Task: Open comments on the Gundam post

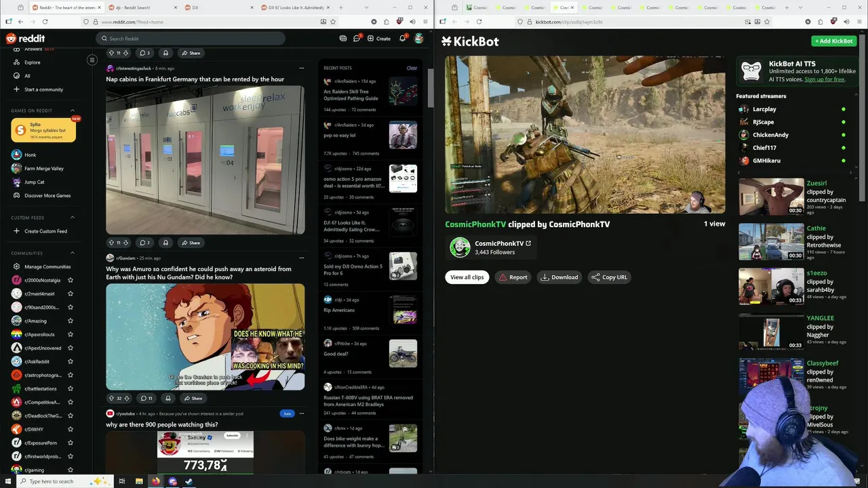Action: click(146, 398)
